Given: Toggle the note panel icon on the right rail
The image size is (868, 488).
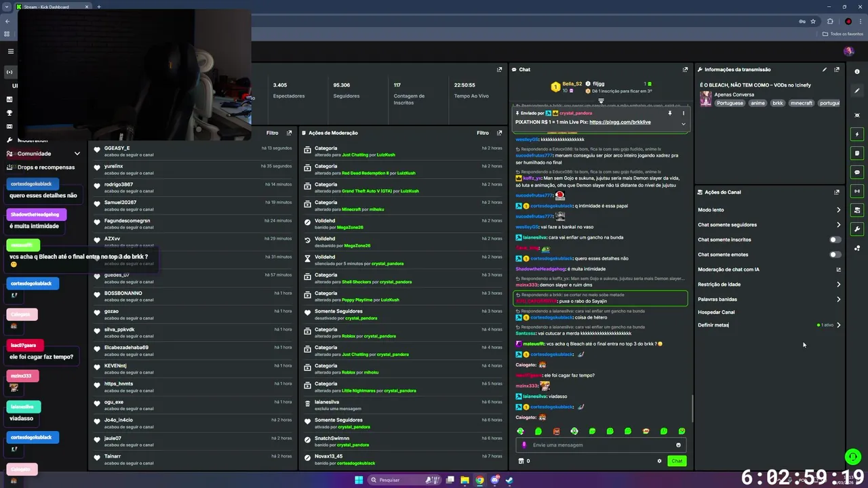Looking at the screenshot, I should coord(857,153).
